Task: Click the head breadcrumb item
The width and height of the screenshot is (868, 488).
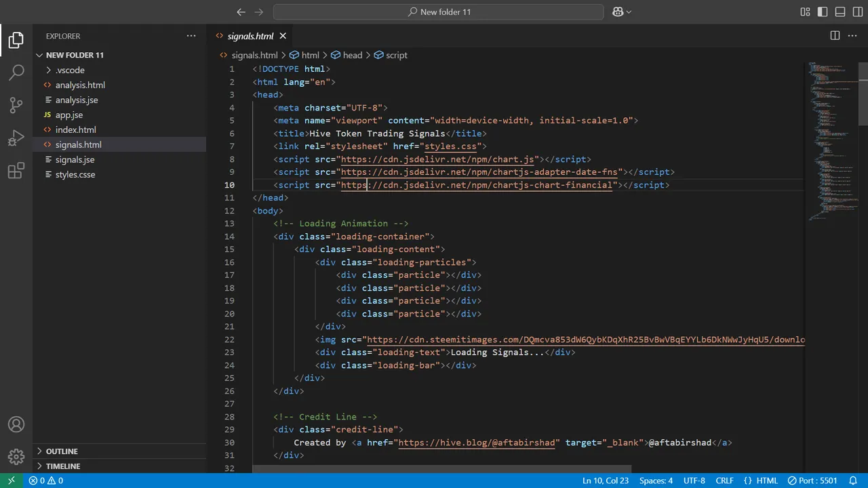Action: (352, 55)
